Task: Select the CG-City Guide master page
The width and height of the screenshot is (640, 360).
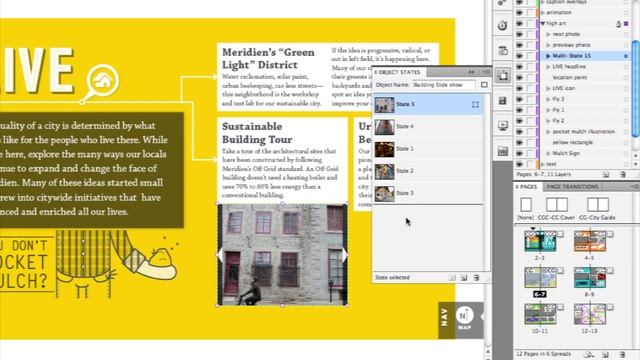Action: coord(598,204)
